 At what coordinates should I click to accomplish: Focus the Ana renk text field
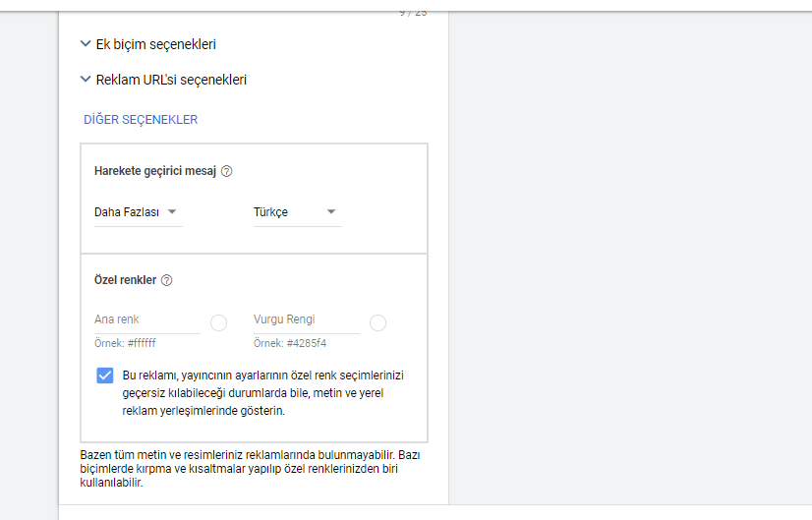147,320
